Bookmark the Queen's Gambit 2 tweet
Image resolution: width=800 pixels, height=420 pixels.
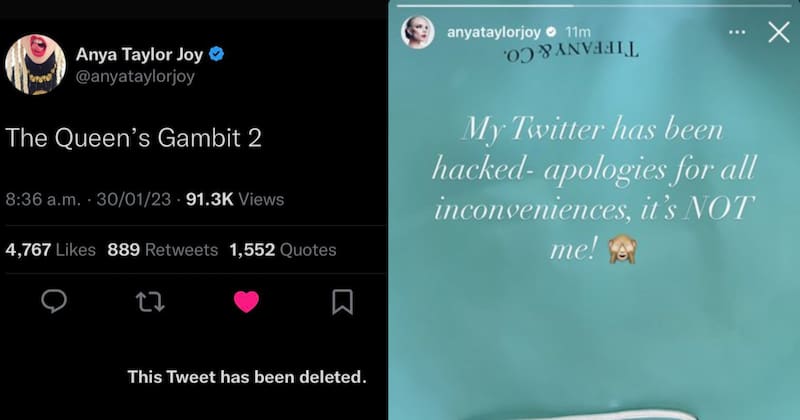(x=341, y=301)
